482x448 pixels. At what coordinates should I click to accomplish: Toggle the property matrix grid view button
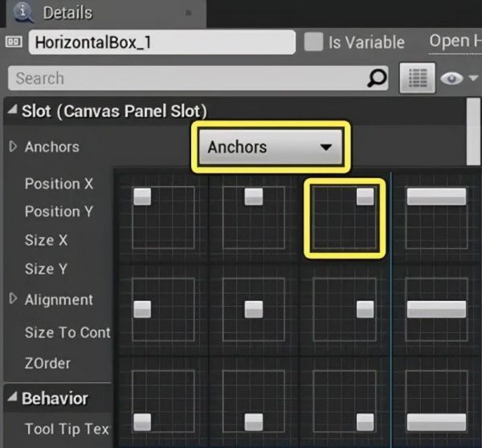click(x=417, y=78)
